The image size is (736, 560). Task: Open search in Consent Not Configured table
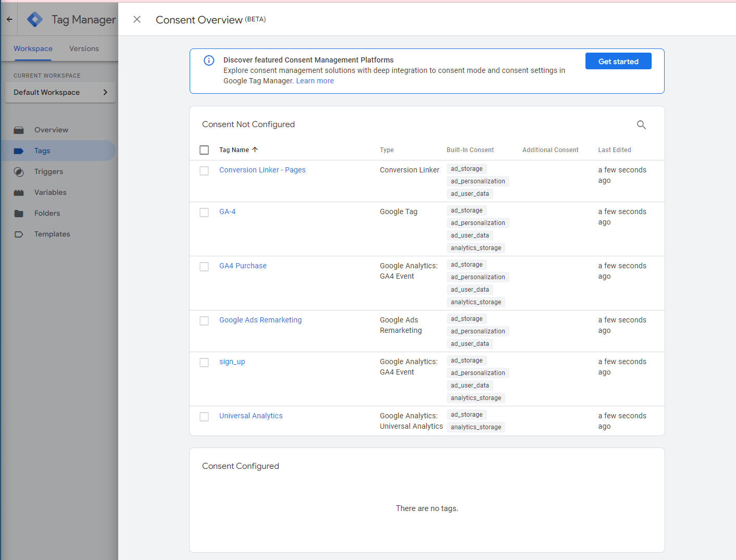click(x=641, y=125)
